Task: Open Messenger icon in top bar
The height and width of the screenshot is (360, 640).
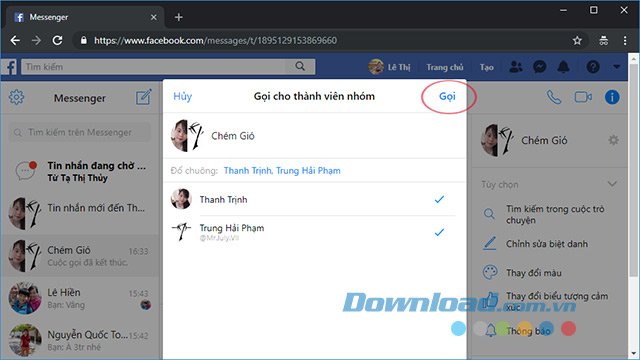Action: click(540, 67)
